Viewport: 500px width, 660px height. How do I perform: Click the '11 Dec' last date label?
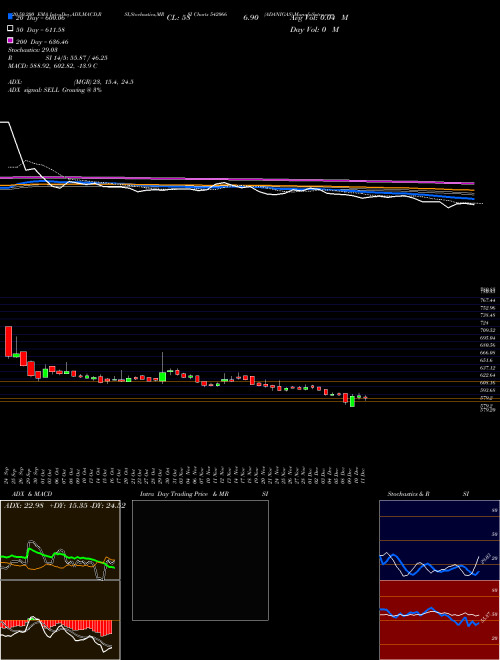coord(363,475)
